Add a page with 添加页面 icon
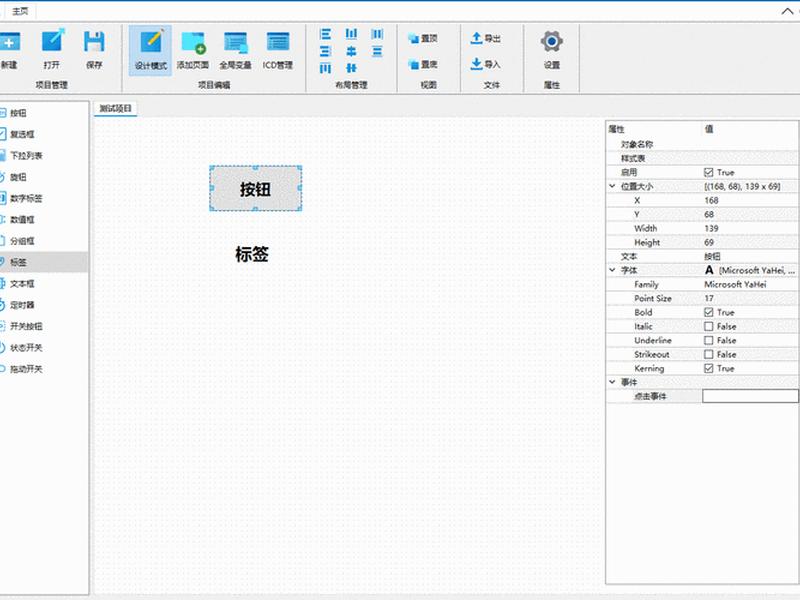Image resolution: width=800 pixels, height=600 pixels. tap(193, 43)
